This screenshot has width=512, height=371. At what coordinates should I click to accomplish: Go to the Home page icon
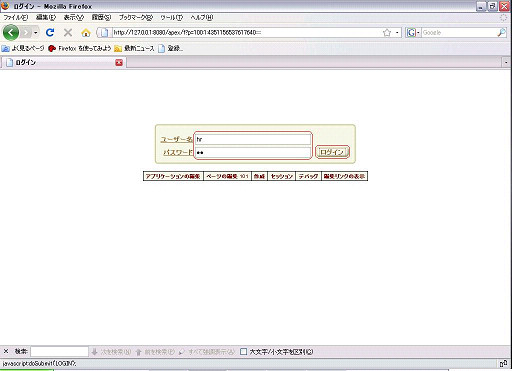(x=86, y=33)
